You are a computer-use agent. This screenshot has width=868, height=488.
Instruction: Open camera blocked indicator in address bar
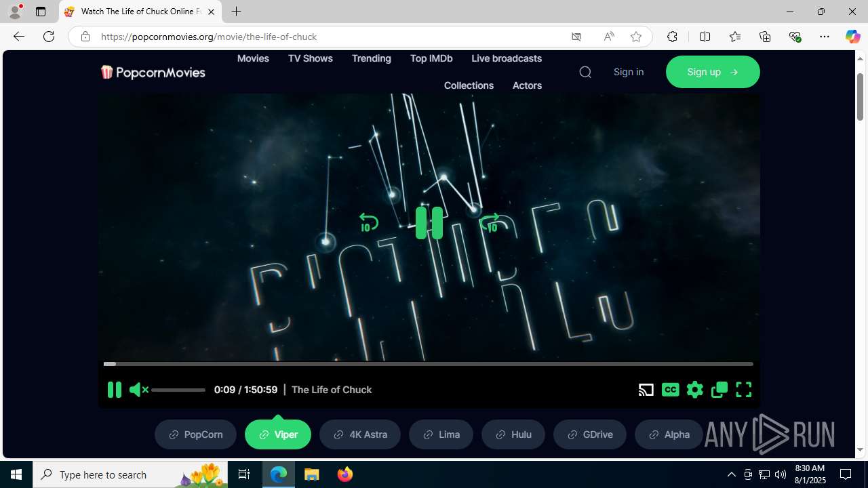click(x=576, y=37)
